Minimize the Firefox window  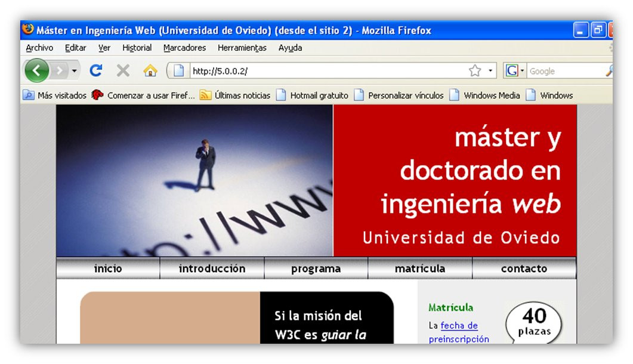coord(580,30)
